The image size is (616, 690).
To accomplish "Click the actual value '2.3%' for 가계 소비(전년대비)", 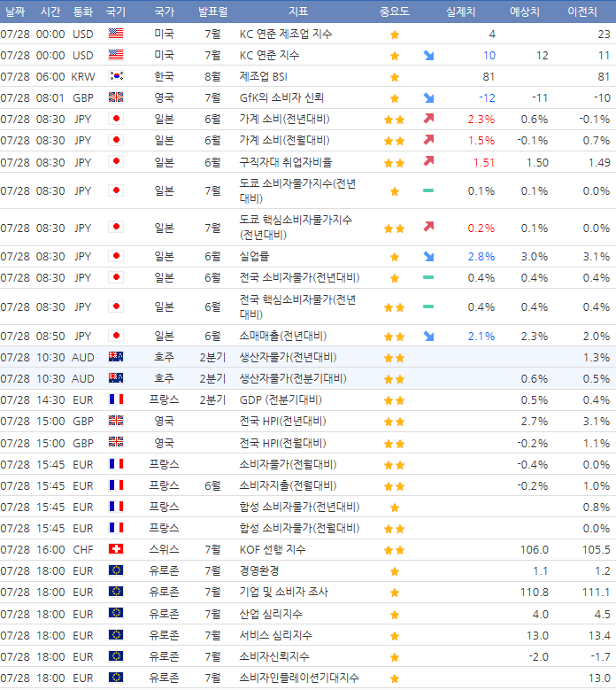I will tap(481, 120).
